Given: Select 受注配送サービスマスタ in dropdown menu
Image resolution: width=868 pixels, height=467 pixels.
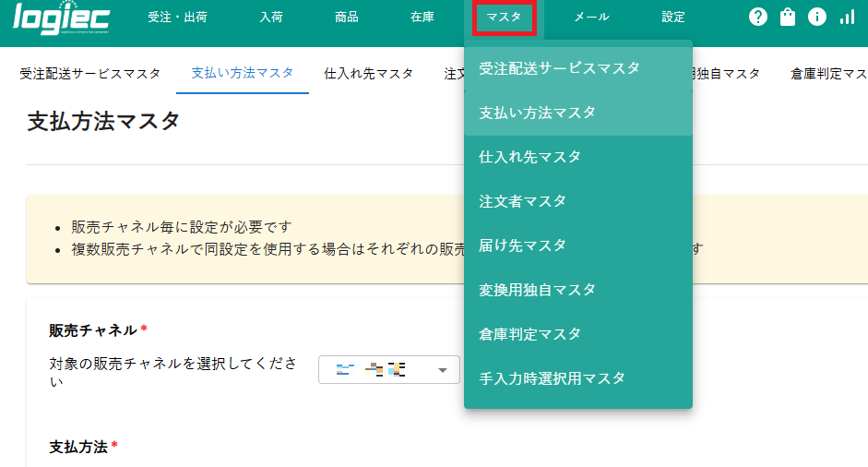Looking at the screenshot, I should [x=578, y=68].
